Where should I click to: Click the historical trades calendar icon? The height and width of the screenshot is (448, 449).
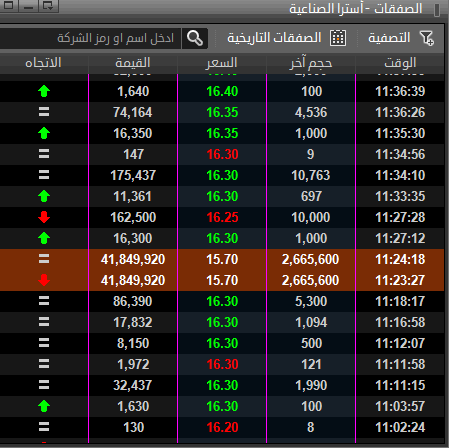[x=338, y=38]
